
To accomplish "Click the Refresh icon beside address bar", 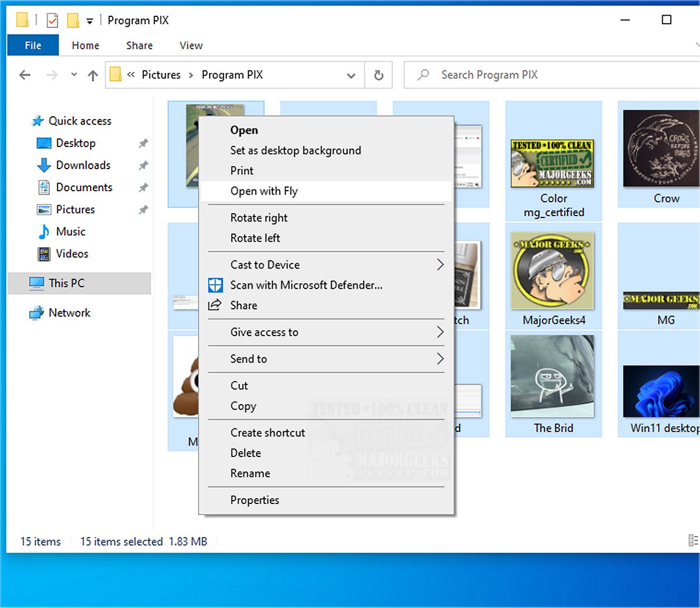I will point(379,75).
